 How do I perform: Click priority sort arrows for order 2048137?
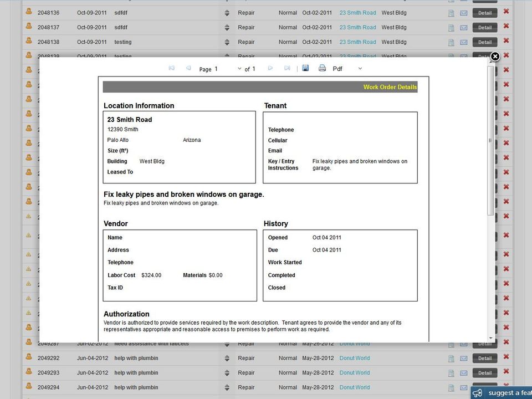click(x=227, y=28)
